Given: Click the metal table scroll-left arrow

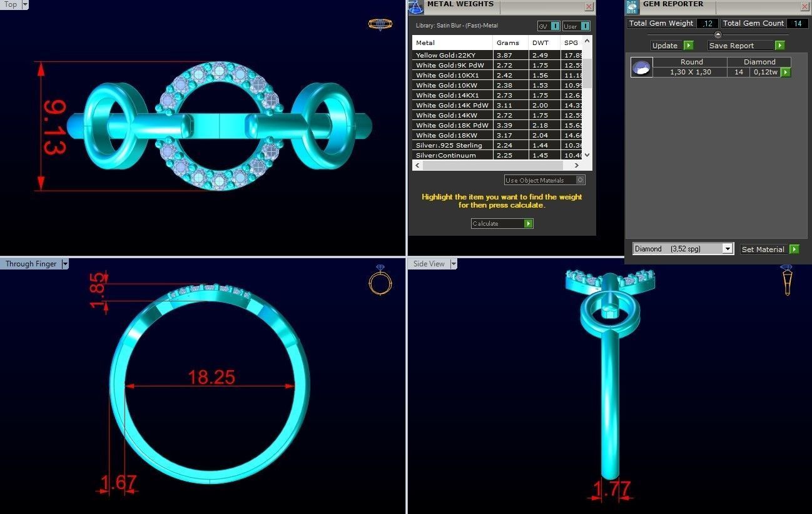Looking at the screenshot, I should click(x=417, y=165).
